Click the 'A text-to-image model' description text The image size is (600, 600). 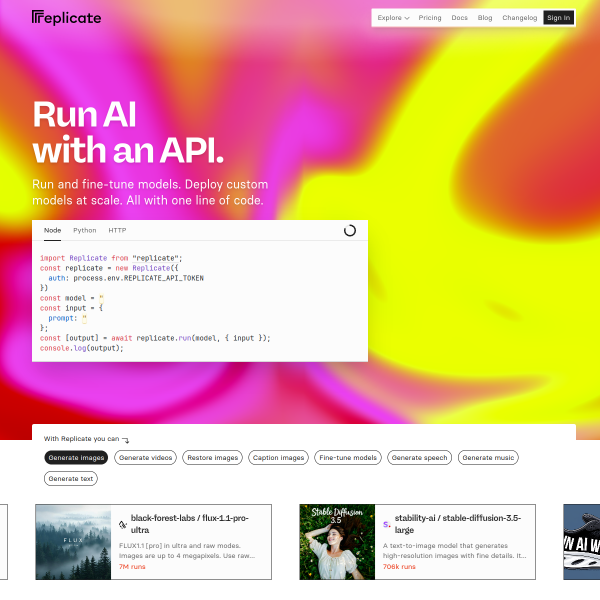click(x=455, y=551)
